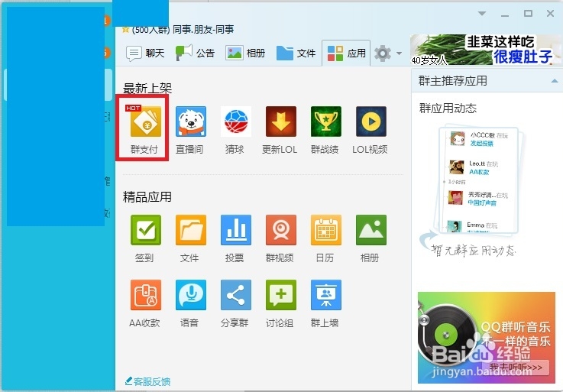Close the QQ group window

pyautogui.click(x=550, y=14)
